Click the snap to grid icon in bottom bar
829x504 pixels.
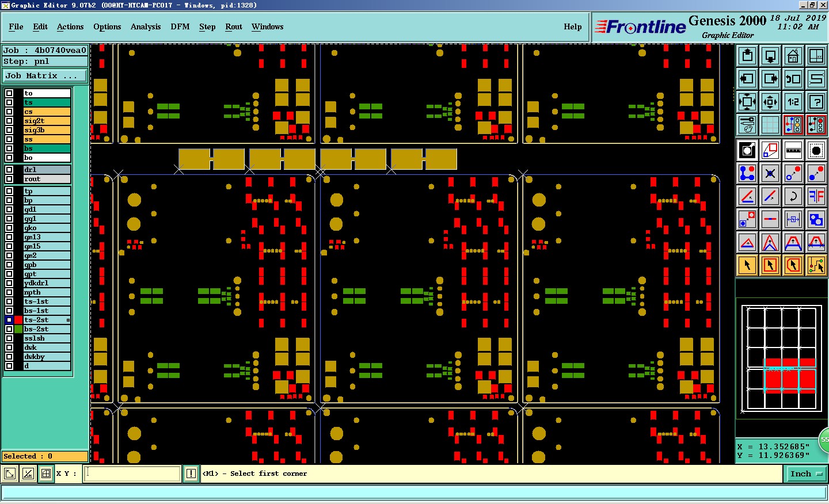pyautogui.click(x=46, y=474)
